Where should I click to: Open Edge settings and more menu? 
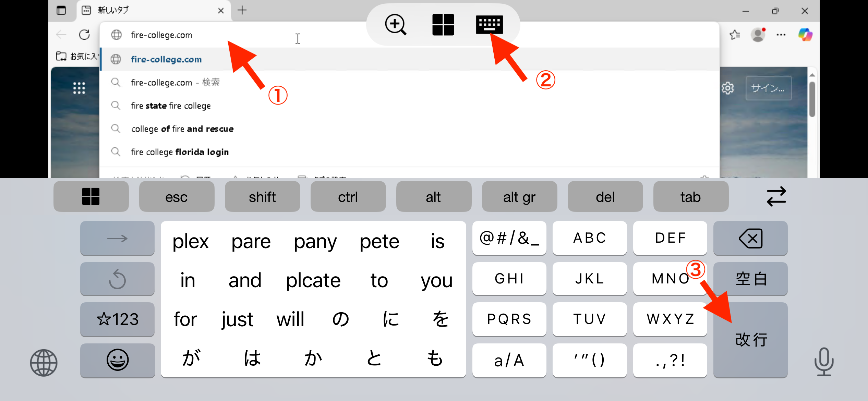781,35
